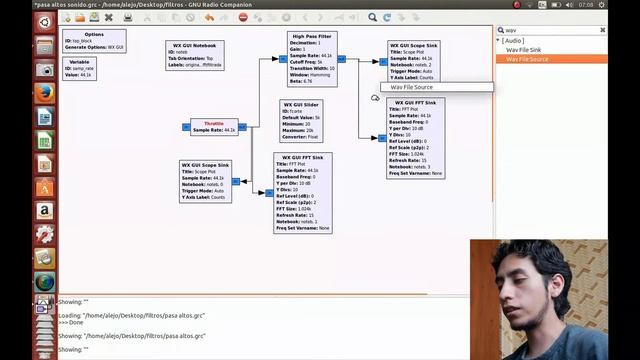Print the flow graph using the printer icon

point(128,18)
